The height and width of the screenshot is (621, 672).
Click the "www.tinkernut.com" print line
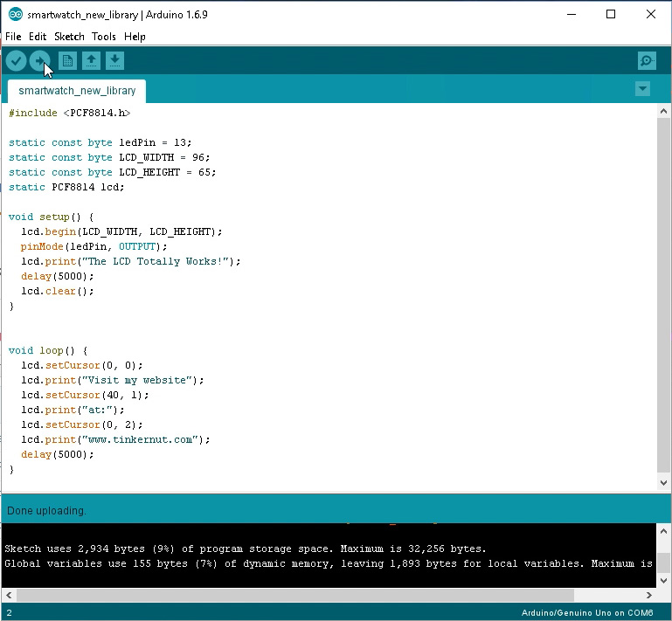115,439
